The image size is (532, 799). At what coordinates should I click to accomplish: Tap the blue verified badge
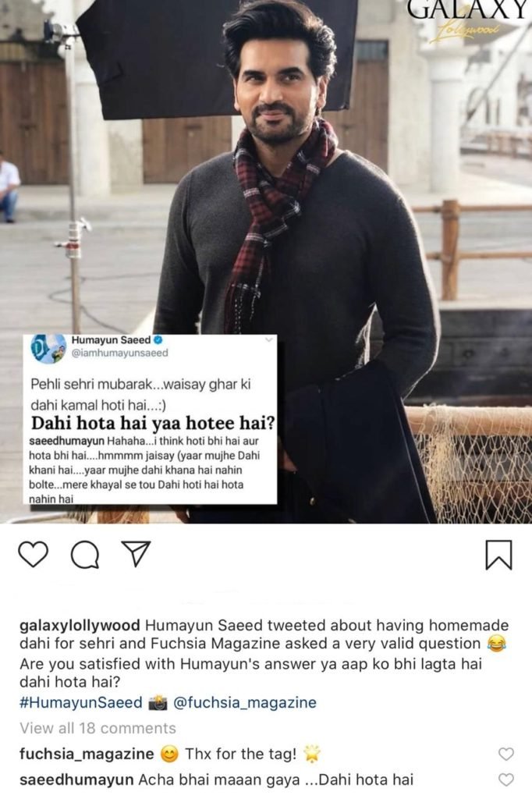click(x=158, y=340)
